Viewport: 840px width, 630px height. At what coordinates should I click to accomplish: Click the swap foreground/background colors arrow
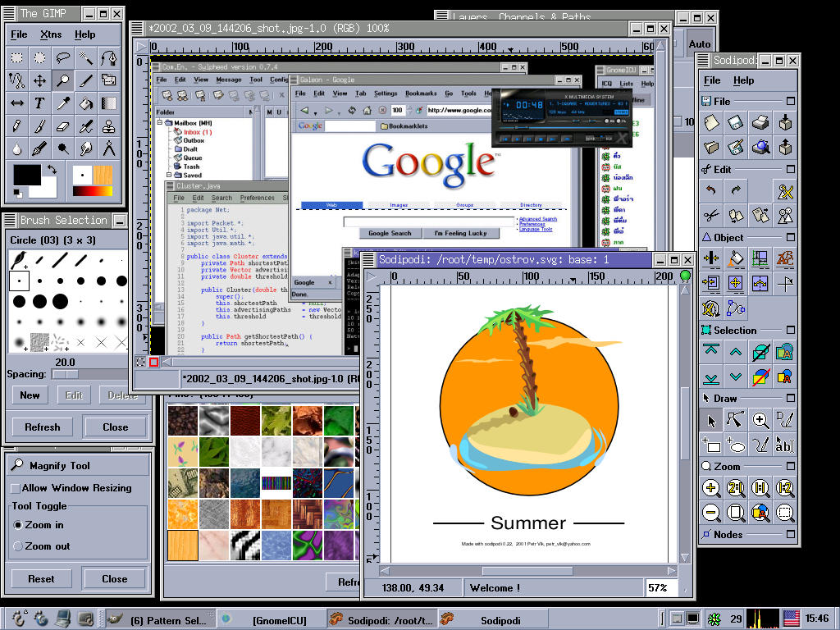(x=52, y=169)
